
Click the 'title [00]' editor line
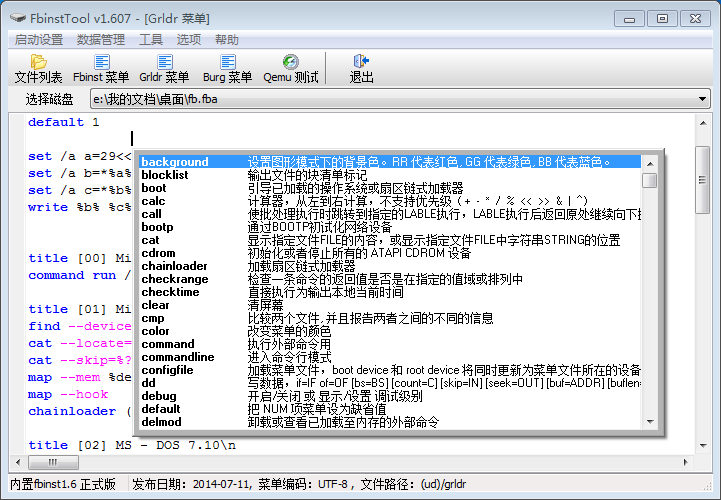pos(80,258)
